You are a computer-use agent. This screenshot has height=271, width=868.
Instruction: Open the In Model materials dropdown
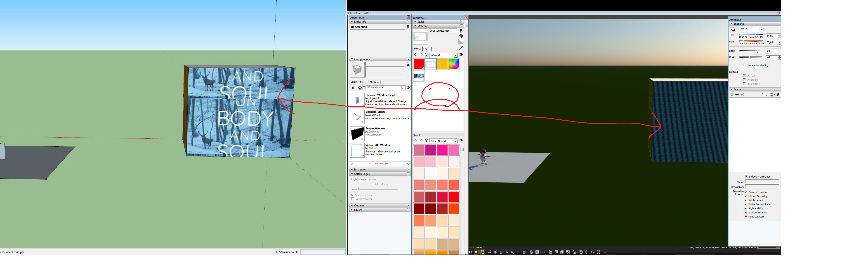tap(455, 55)
